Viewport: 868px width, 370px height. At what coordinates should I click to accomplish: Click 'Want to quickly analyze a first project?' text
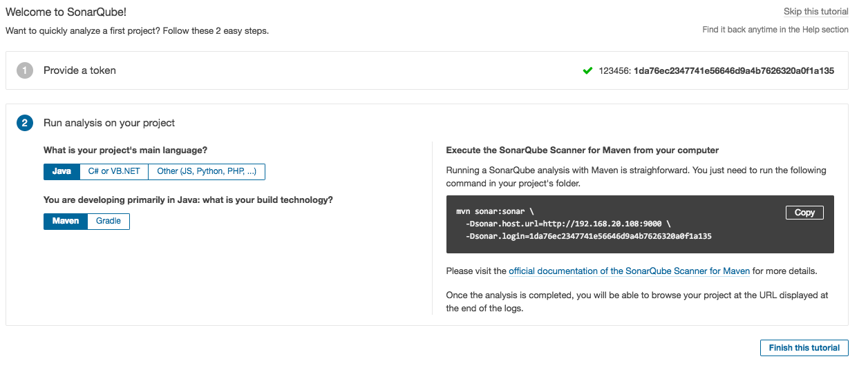coord(137,31)
